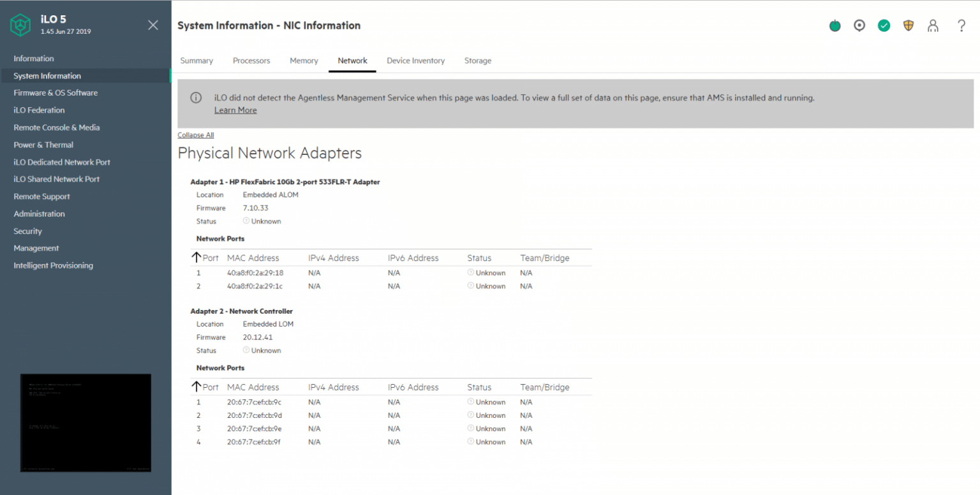The image size is (980, 495).
Task: Open the remote console thumbnail preview
Action: pos(85,423)
